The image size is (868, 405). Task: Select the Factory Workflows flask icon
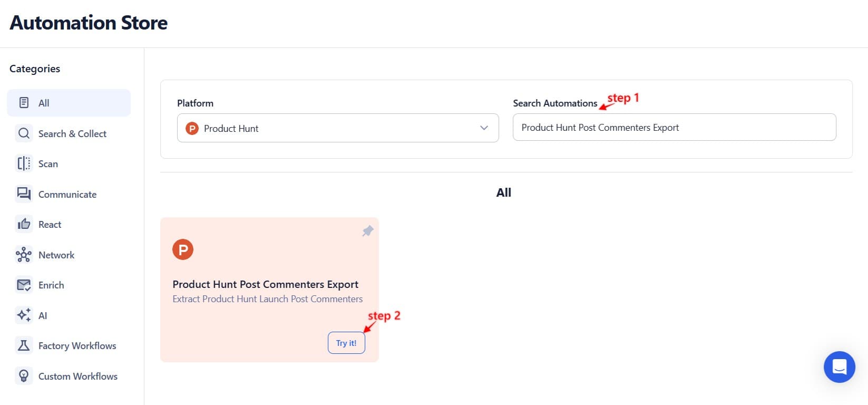[24, 345]
